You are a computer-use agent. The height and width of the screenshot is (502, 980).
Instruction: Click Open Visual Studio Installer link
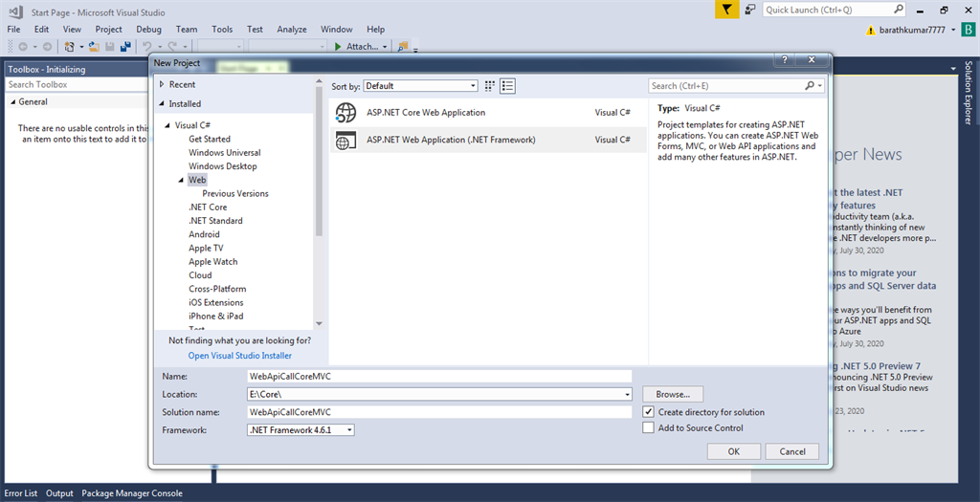240,356
